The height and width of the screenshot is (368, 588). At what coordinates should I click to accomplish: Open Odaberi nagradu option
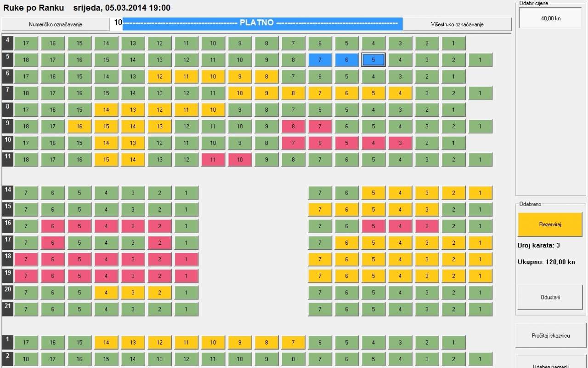coord(551,363)
